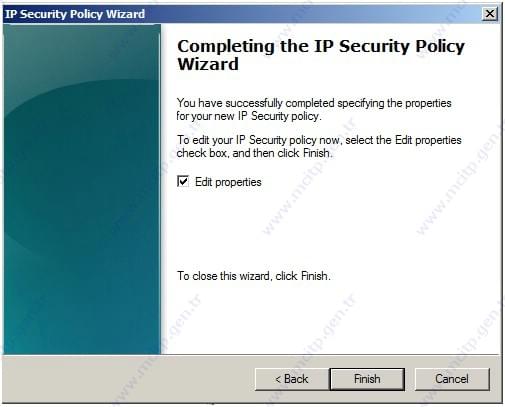Click the checkmark inside the Edit properties box

point(183,181)
